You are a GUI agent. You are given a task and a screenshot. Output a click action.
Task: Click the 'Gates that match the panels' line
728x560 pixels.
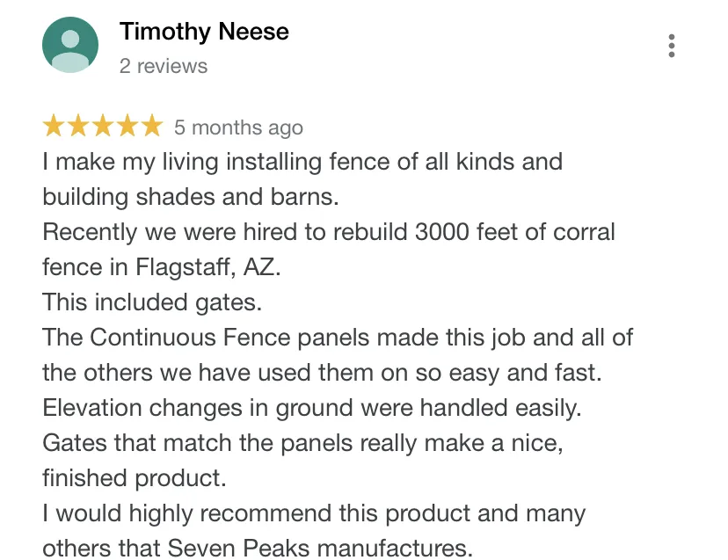(302, 443)
